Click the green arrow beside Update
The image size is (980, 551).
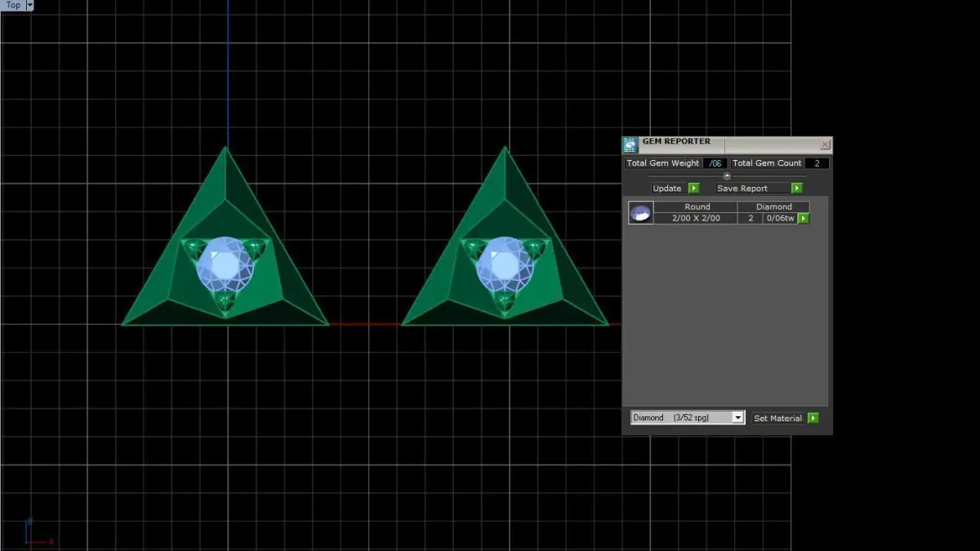pos(693,189)
